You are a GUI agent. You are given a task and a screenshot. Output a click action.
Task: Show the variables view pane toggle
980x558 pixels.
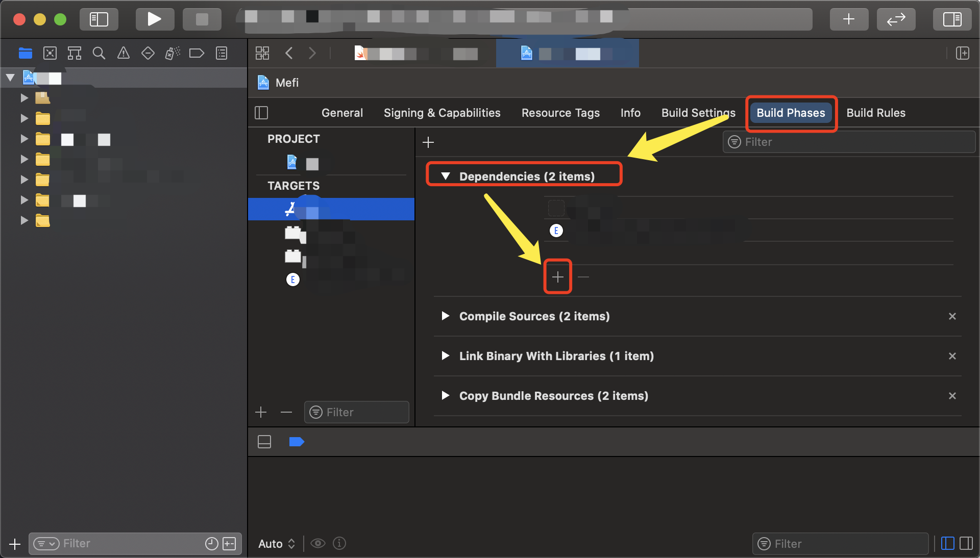click(x=947, y=544)
